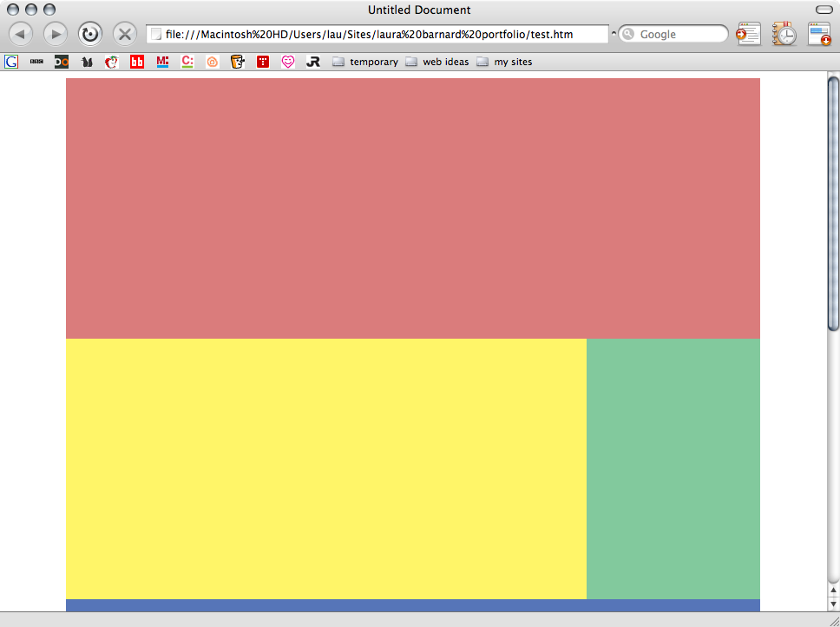This screenshot has width=840, height=627.
Task: Focus the Google search field
Action: click(x=673, y=34)
